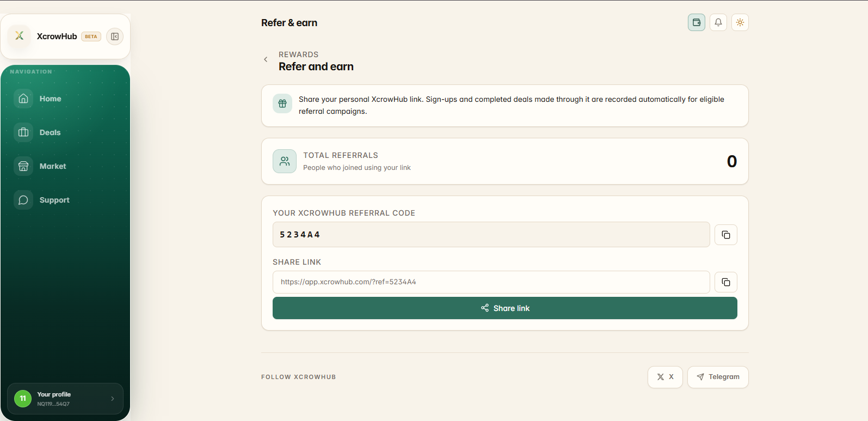The width and height of the screenshot is (868, 421).
Task: Click the 'FOLLOW XCROWHUB' label
Action: click(x=299, y=377)
